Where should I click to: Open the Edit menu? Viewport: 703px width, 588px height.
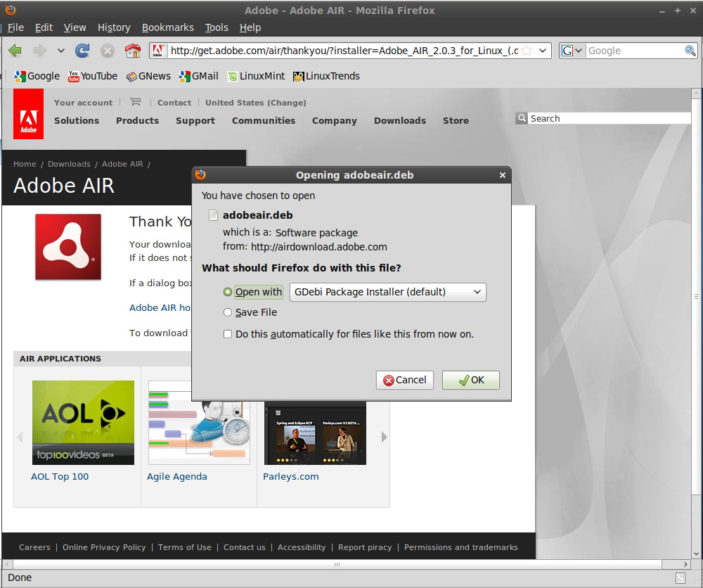44,28
